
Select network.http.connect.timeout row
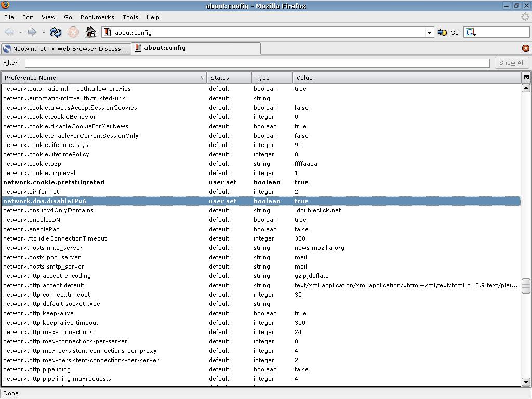coord(261,295)
